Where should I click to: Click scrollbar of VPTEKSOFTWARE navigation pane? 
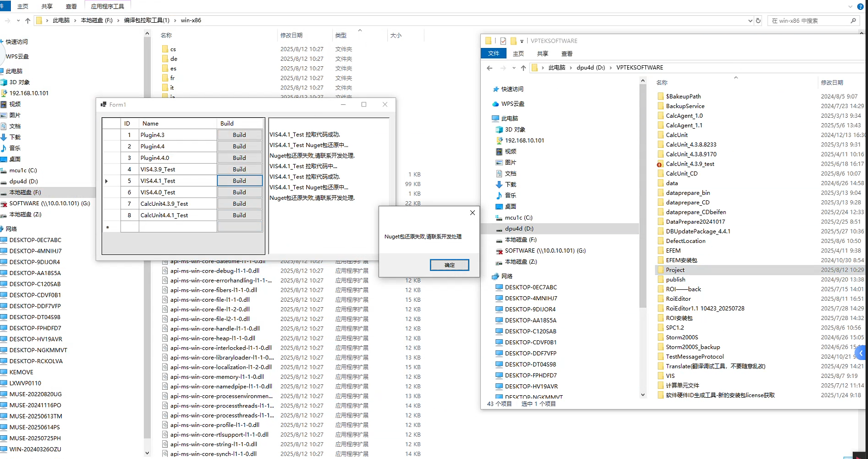[x=642, y=198]
